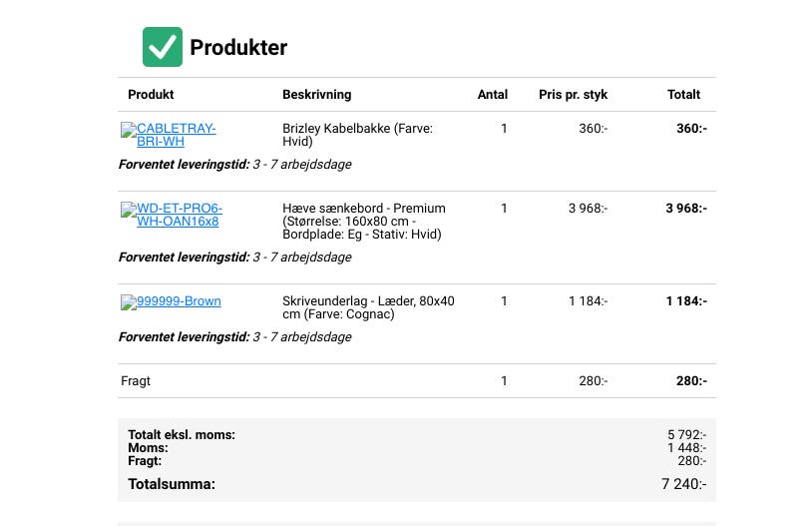The width and height of the screenshot is (812, 526).
Task: Click the Beskrivning column header
Action: tap(316, 95)
